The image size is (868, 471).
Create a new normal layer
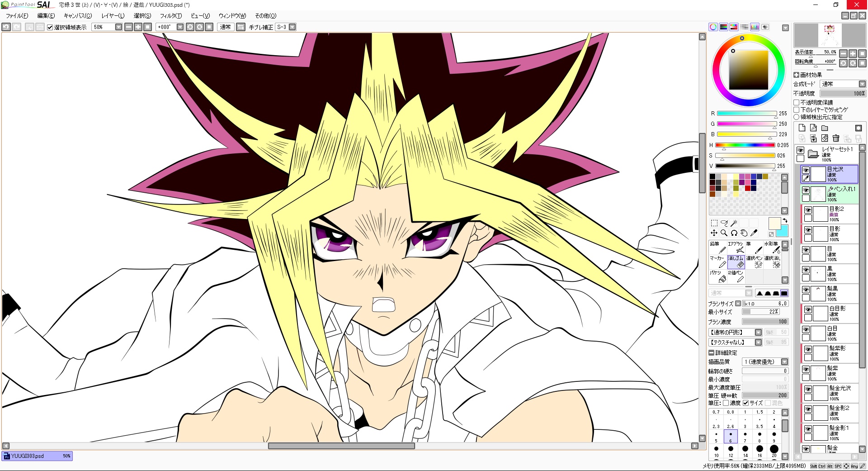tap(802, 128)
